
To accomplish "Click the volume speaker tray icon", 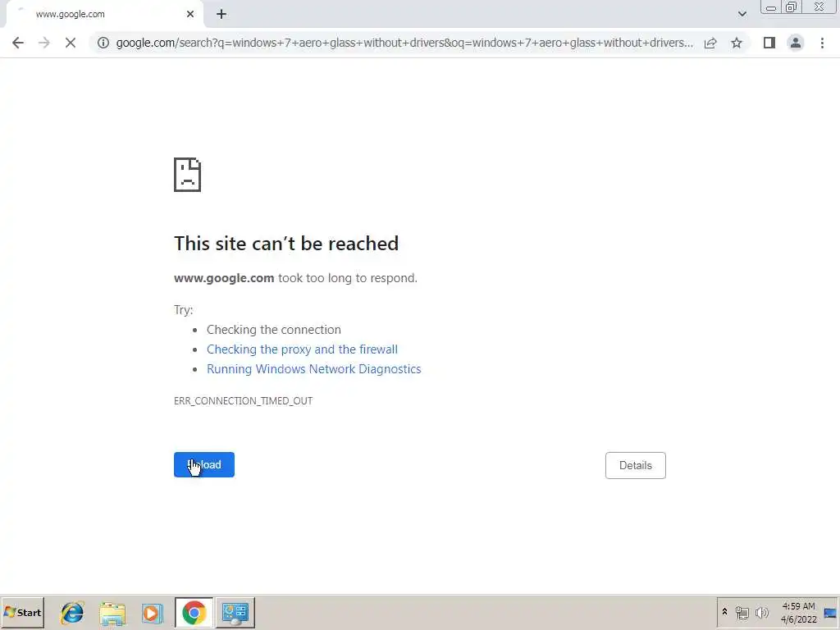I will tap(761, 612).
